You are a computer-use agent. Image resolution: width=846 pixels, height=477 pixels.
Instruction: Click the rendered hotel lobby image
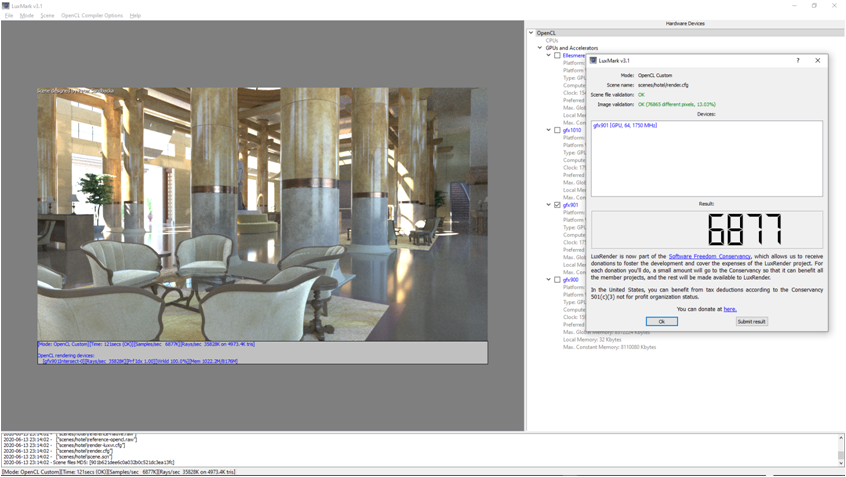(262, 214)
